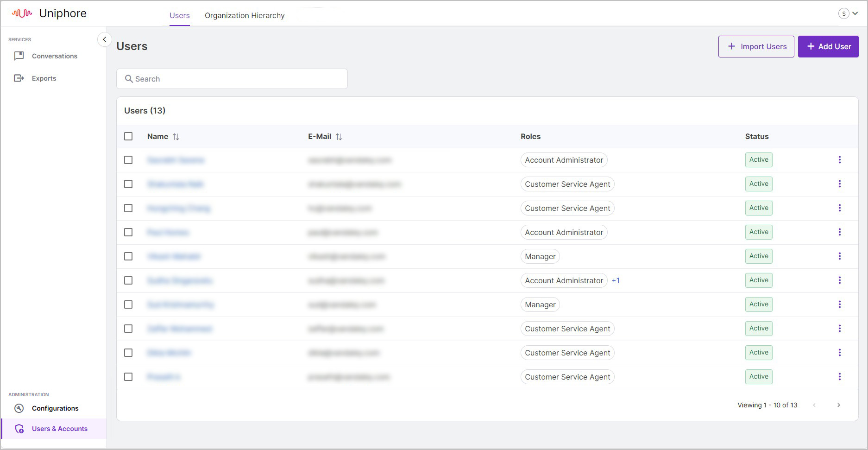Open the last row user's name link
This screenshot has height=450, width=868.
coord(164,377)
